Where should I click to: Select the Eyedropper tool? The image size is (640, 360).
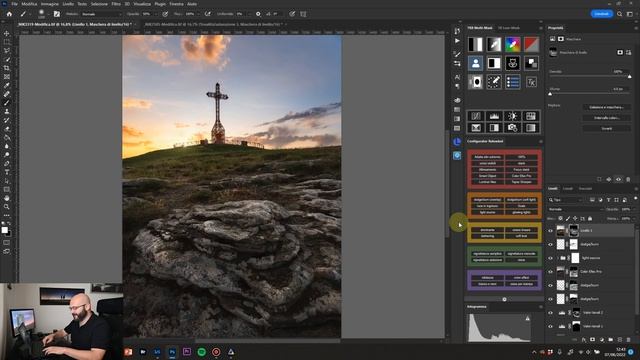pos(7,85)
